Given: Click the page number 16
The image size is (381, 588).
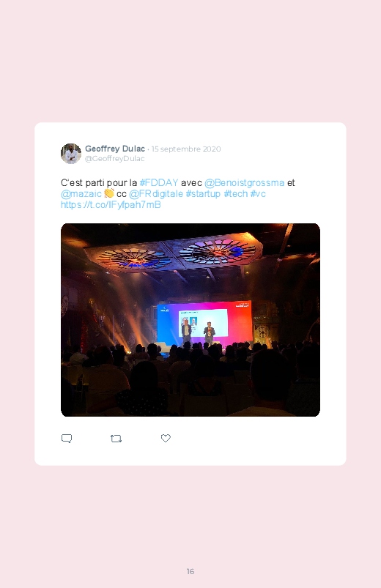Looking at the screenshot, I should tap(190, 571).
